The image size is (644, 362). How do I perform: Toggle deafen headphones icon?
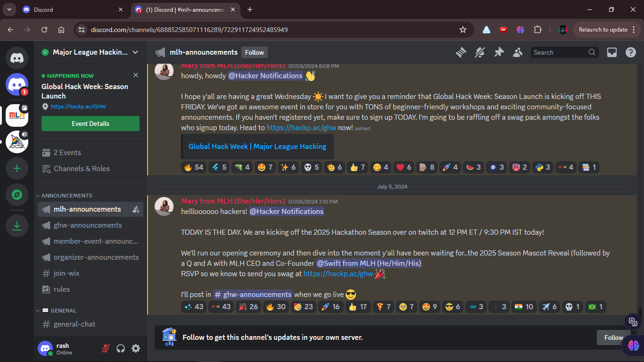coord(121,348)
